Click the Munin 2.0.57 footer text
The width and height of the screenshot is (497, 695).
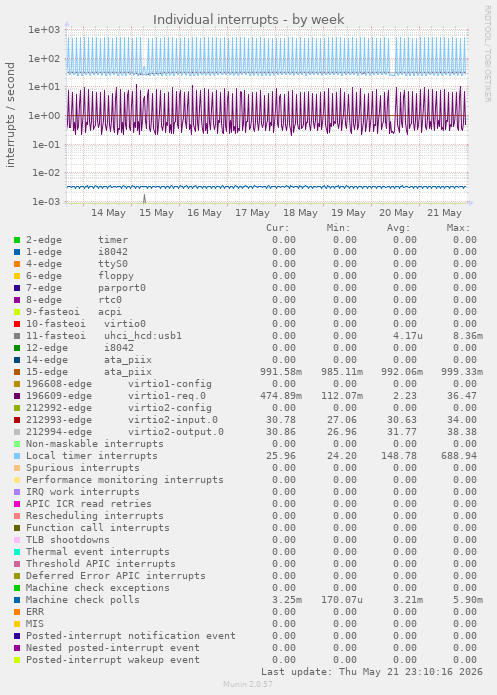248,684
